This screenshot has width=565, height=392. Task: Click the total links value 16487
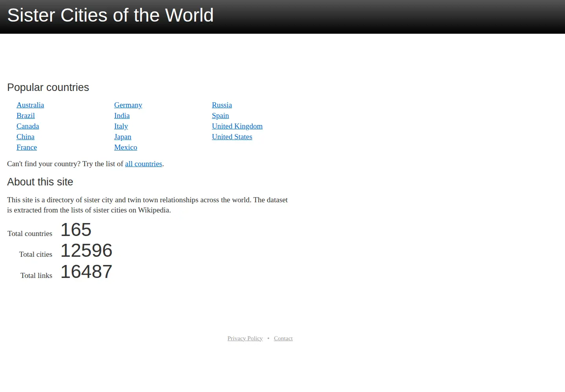click(x=86, y=272)
